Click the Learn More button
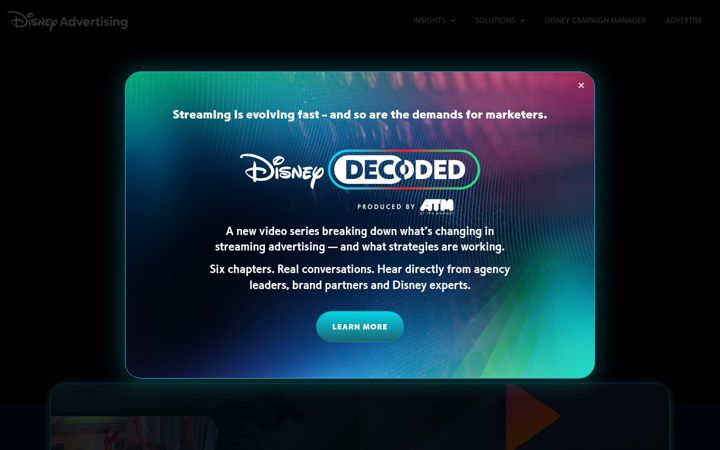The width and height of the screenshot is (720, 450). 360,326
